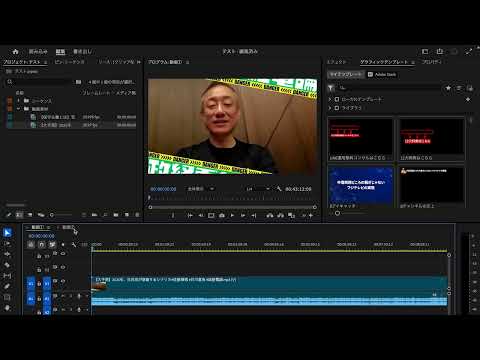Switch project panel to icon view
The image size is (480, 360).
30,215
